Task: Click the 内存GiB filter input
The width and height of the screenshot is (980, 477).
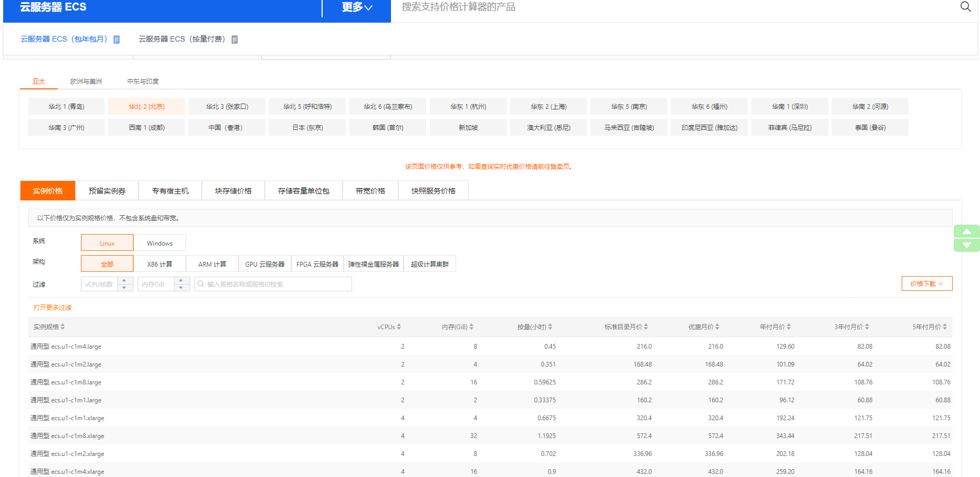Action: (x=156, y=284)
